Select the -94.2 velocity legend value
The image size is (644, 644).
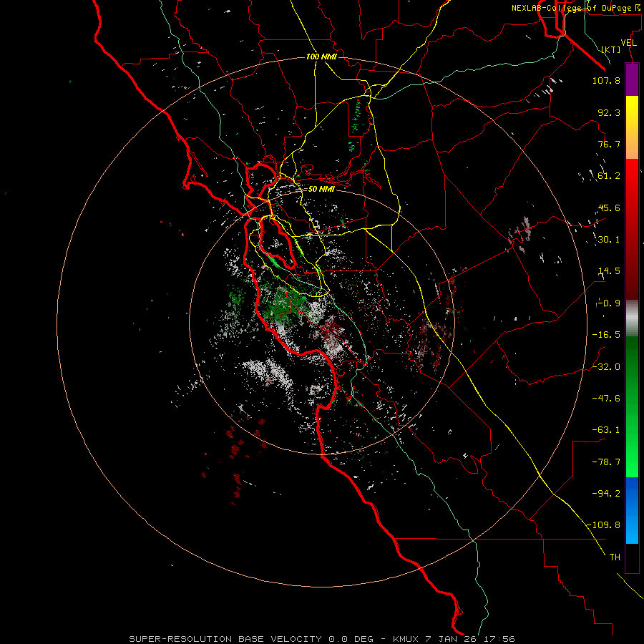point(606,493)
